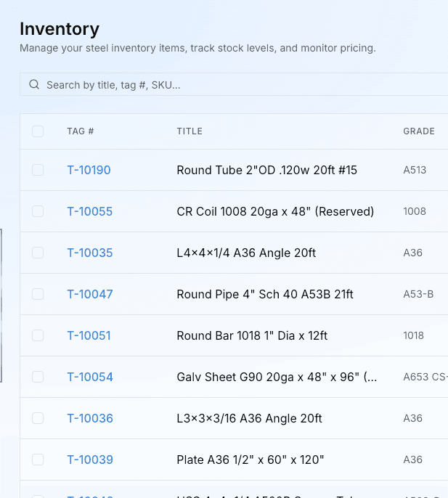Sort by the TAG # column header
The height and width of the screenshot is (498, 448).
(x=81, y=131)
